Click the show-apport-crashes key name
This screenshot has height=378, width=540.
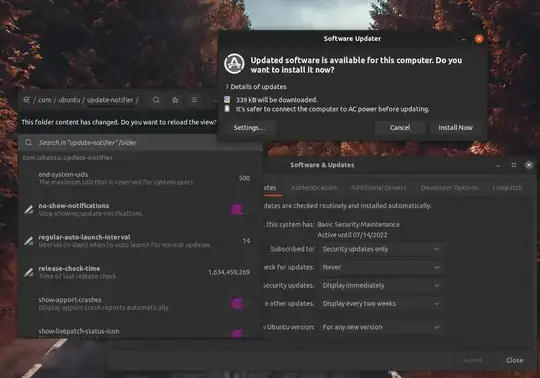coord(70,300)
